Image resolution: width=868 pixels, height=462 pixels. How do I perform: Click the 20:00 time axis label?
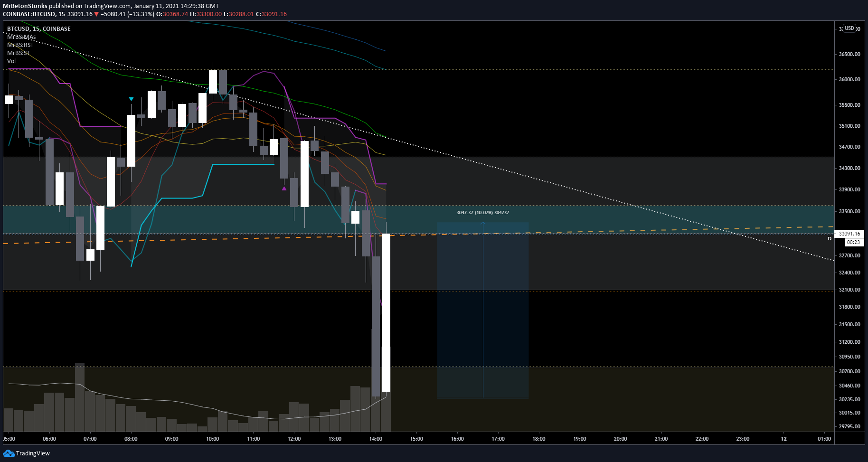(620, 439)
